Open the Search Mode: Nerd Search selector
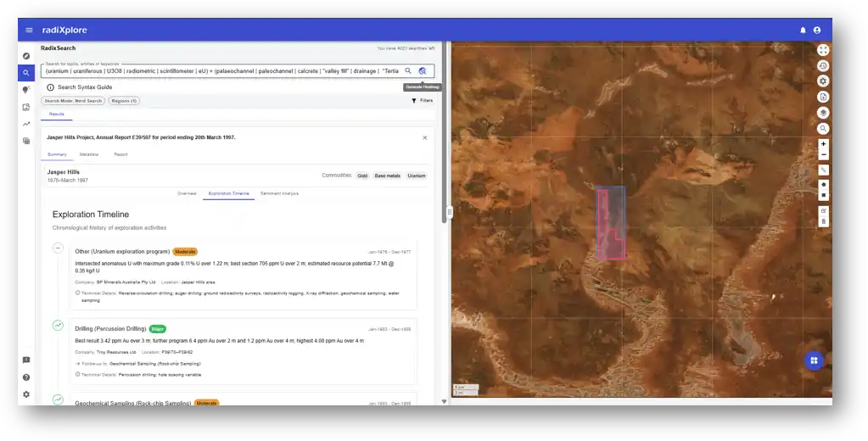Image resolution: width=868 pixels, height=441 pixels. (x=73, y=101)
